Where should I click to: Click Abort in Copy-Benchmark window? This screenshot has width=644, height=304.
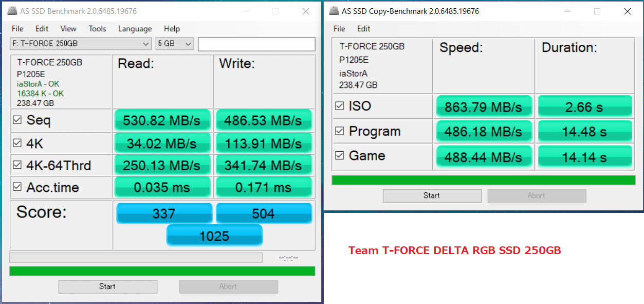tap(537, 195)
